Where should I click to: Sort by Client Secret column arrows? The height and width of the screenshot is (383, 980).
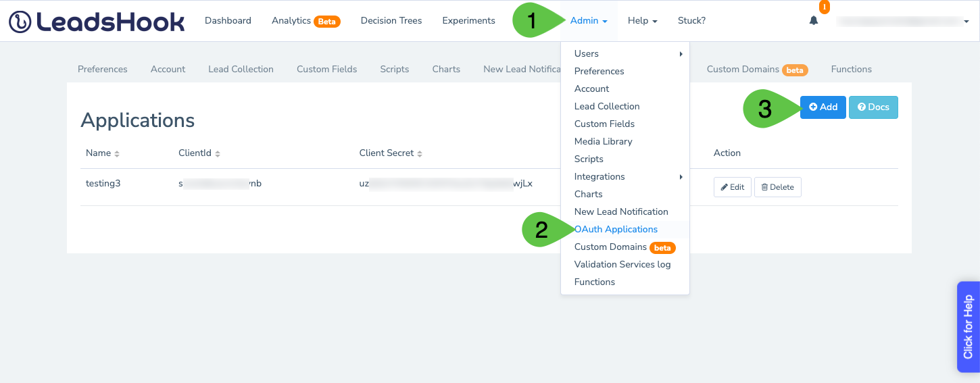pyautogui.click(x=420, y=154)
